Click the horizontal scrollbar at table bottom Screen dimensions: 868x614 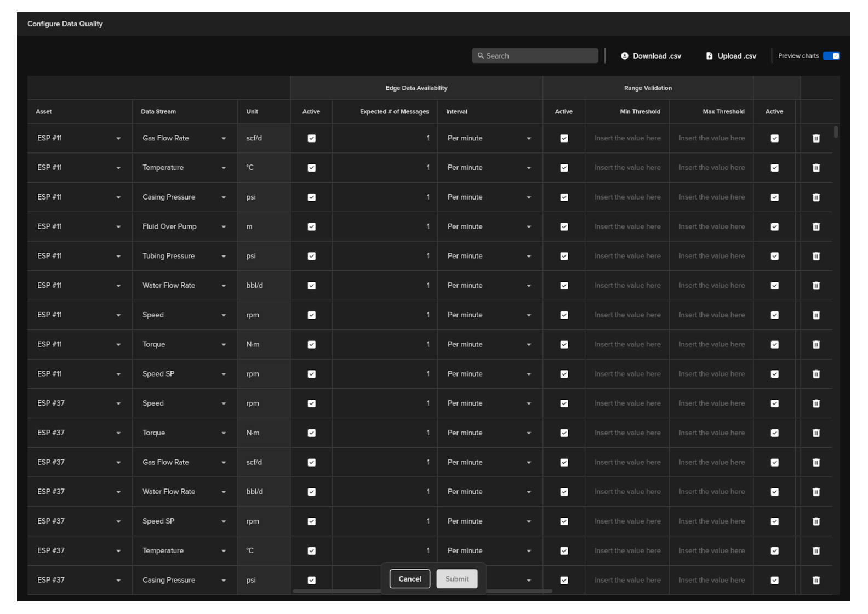click(422, 591)
